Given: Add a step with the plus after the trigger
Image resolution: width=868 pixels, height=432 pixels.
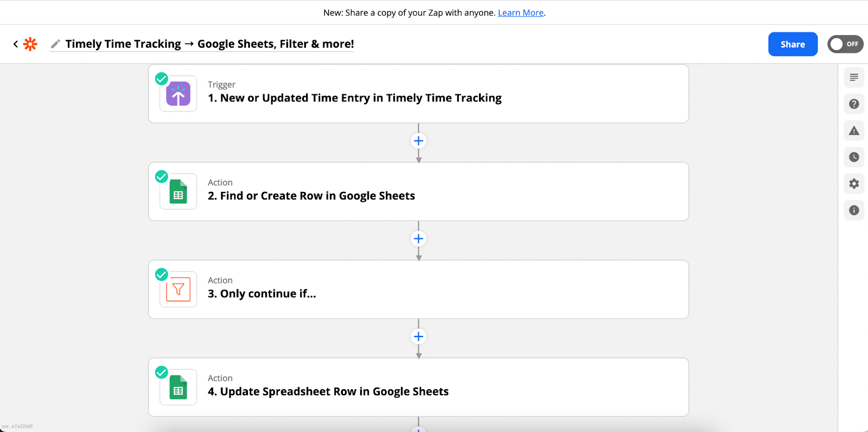Looking at the screenshot, I should pyautogui.click(x=418, y=140).
